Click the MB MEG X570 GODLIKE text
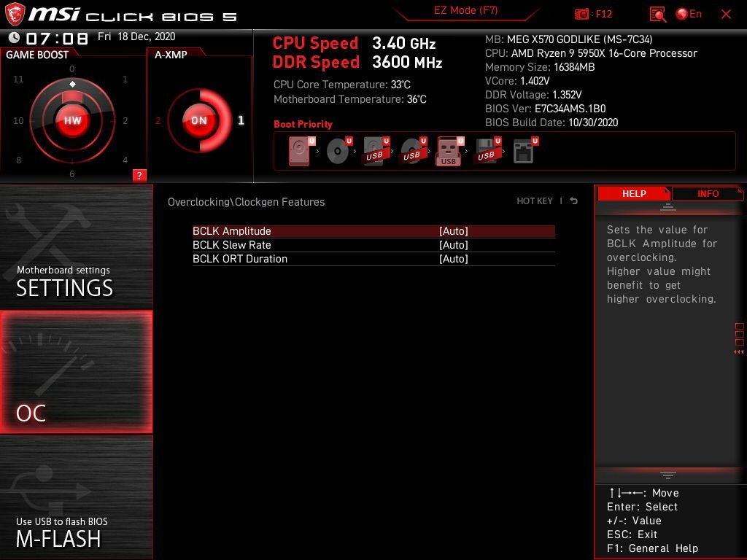Viewport: 747px width, 560px height. 568,39
